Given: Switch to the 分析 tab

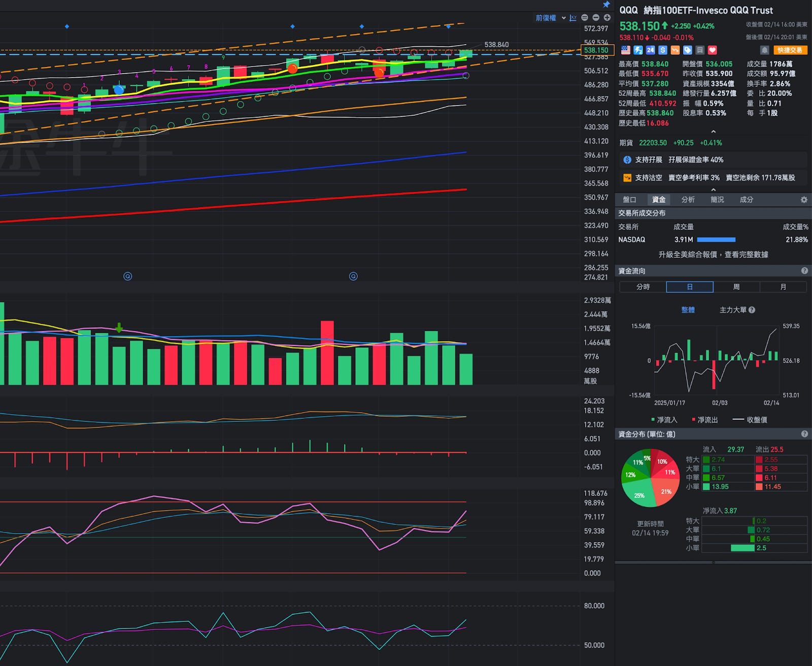Looking at the screenshot, I should click(688, 200).
